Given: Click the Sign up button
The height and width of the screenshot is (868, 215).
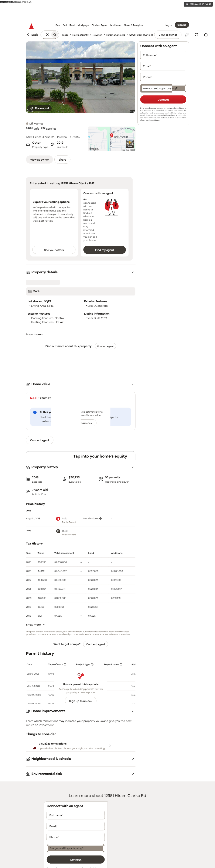Looking at the screenshot, I should (x=182, y=25).
